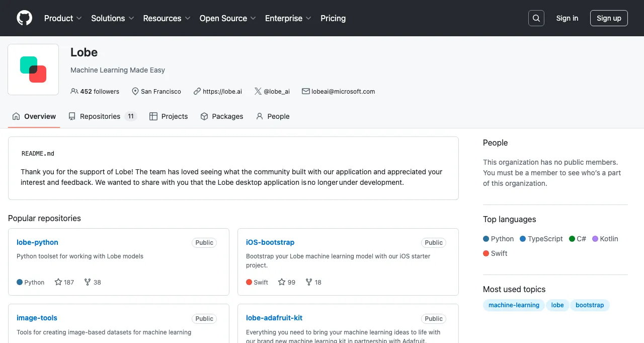Click star count on lobe-python
This screenshot has height=343, width=644.
(64, 282)
